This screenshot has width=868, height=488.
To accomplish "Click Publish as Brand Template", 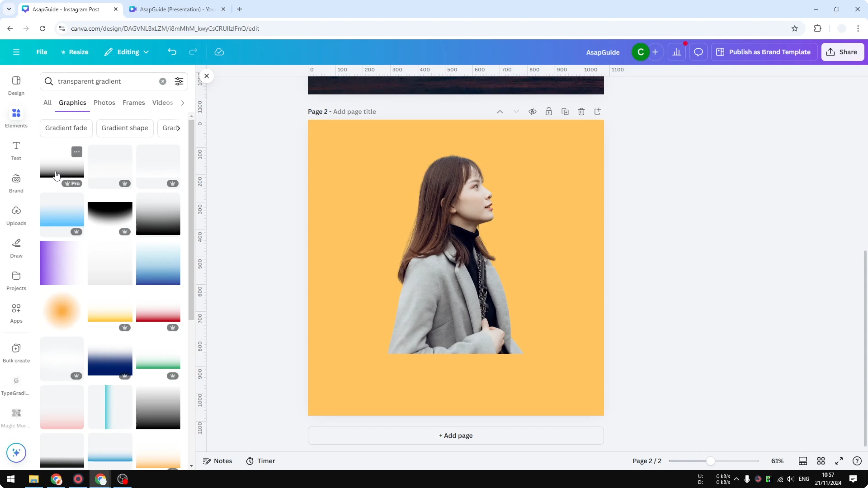I will tap(764, 52).
